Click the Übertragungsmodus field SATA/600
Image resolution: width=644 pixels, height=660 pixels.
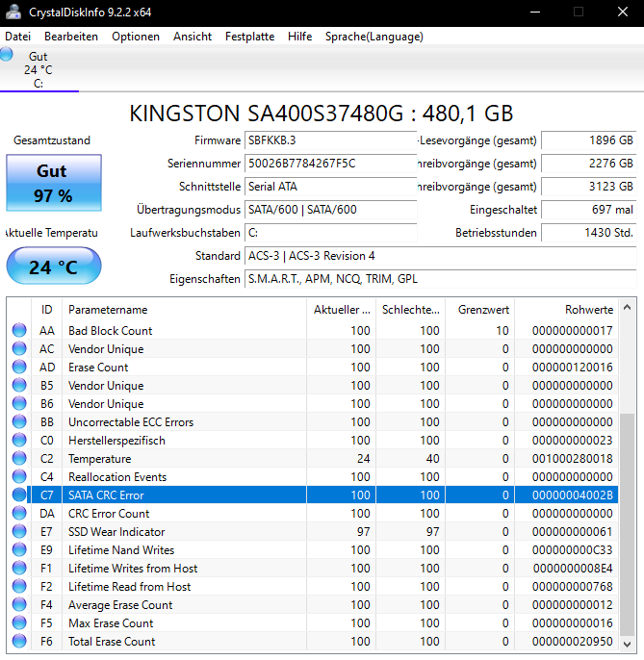(330, 210)
